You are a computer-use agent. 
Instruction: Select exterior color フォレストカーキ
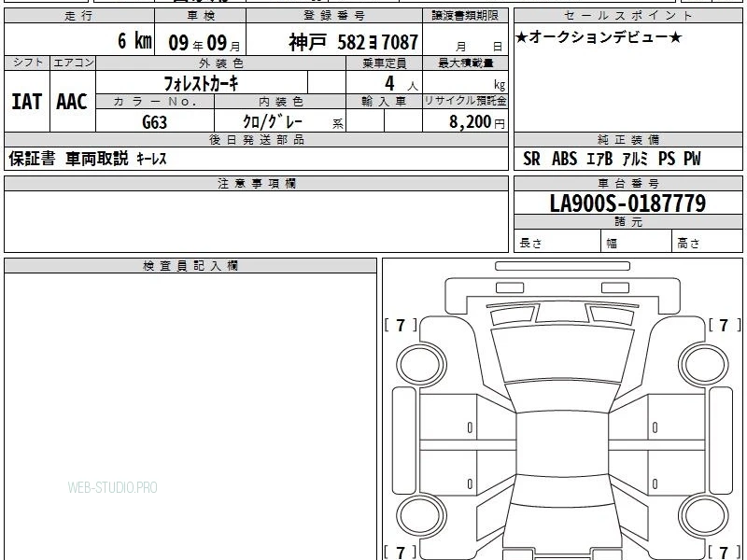coord(201,83)
